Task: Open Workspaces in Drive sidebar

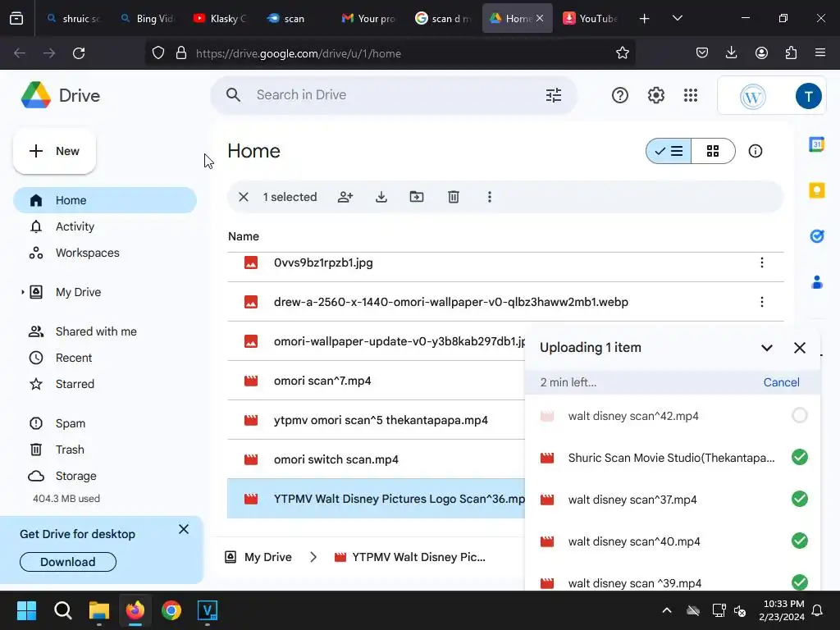Action: tap(105, 253)
